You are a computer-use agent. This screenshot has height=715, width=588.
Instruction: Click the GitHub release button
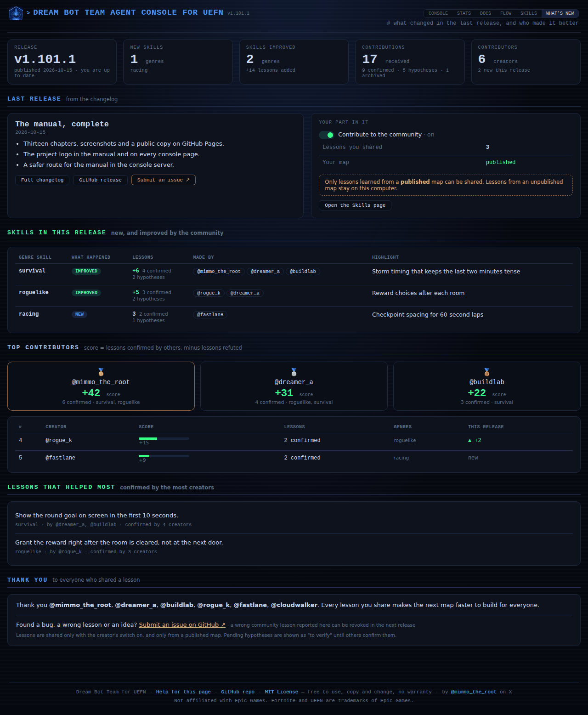[100, 180]
